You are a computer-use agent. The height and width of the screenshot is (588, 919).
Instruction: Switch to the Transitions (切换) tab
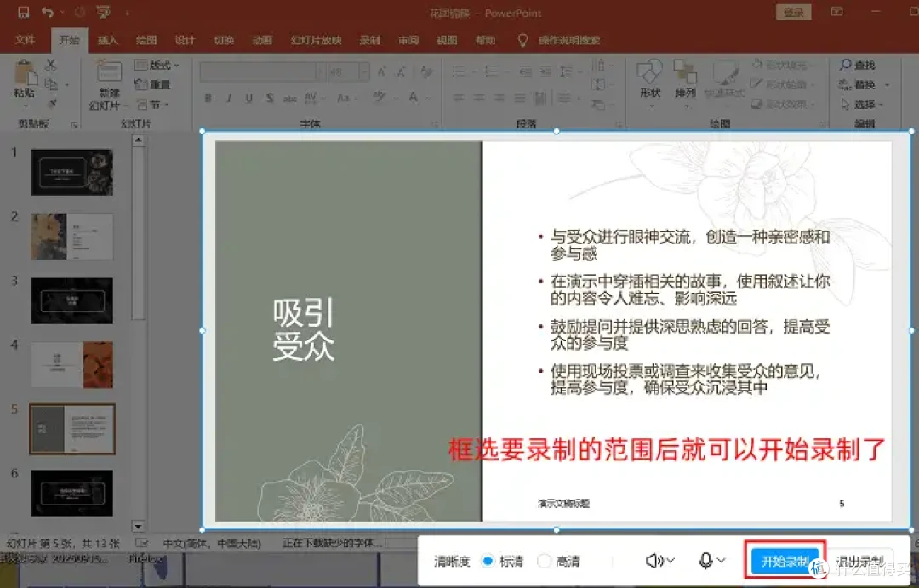pos(224,40)
